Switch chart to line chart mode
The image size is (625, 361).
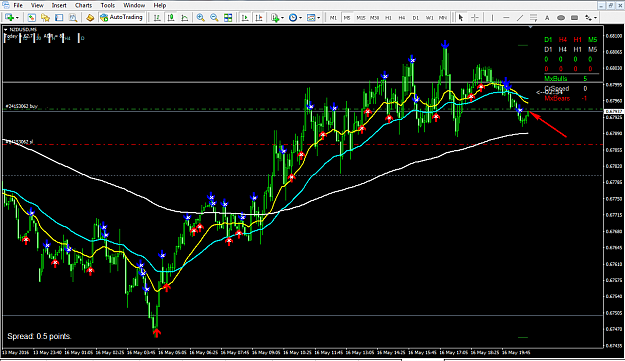coord(185,18)
